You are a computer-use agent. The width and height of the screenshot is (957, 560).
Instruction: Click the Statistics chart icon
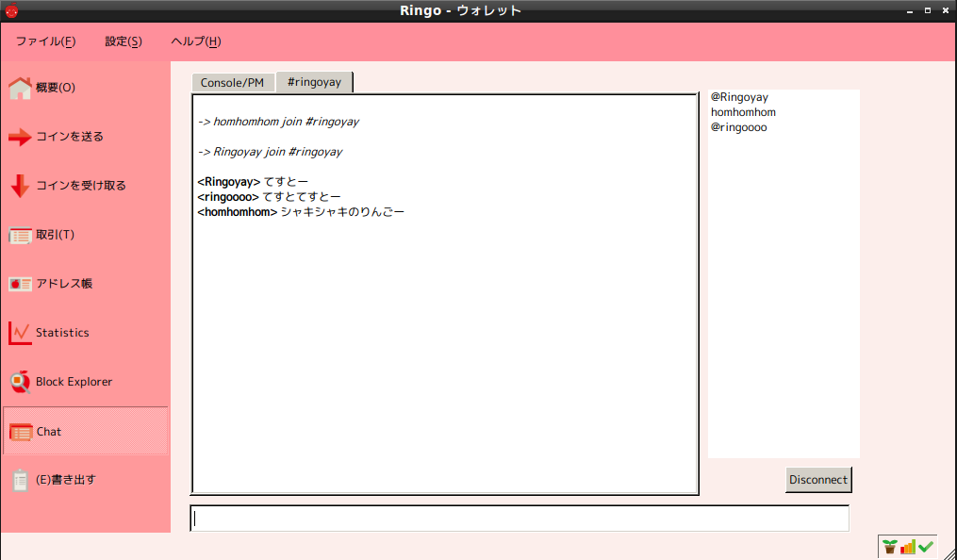coord(20,333)
